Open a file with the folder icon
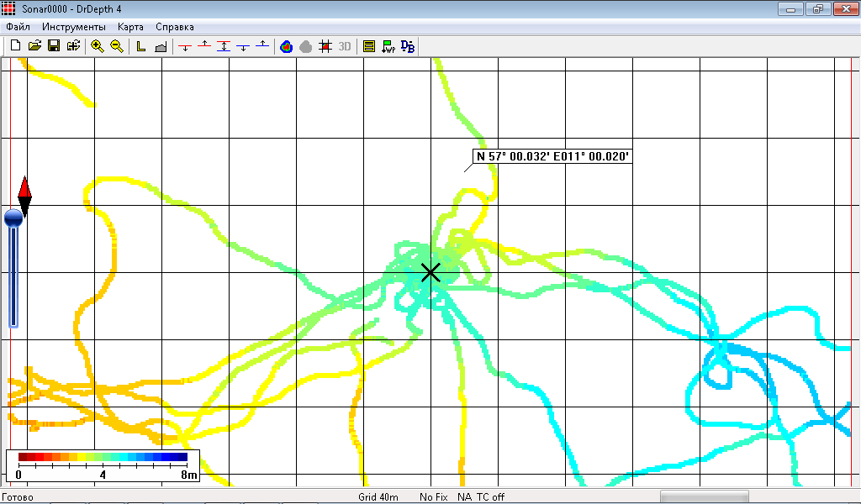 [34, 46]
